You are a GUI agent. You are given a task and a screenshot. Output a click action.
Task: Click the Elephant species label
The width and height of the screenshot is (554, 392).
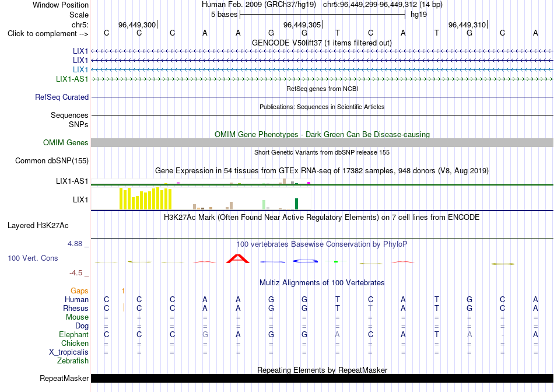73,334
